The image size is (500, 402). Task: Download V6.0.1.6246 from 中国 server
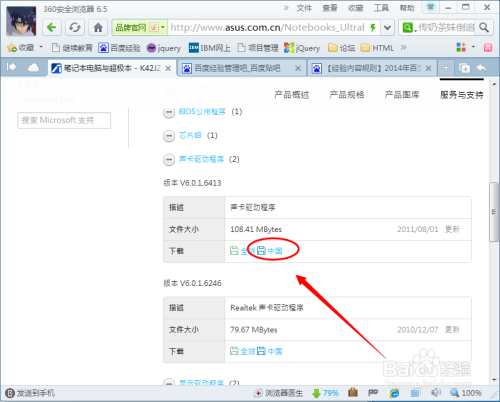(x=270, y=351)
